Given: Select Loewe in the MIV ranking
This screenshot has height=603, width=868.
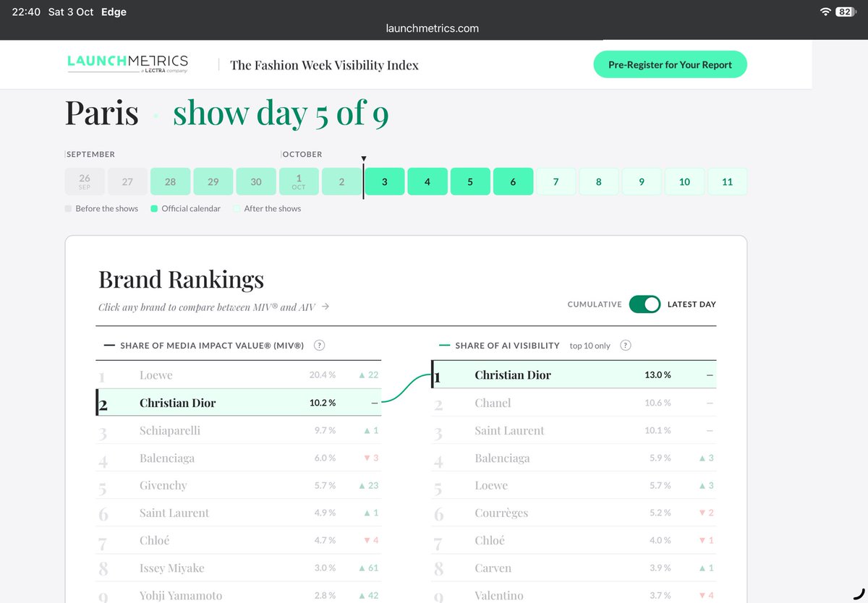Looking at the screenshot, I should [x=239, y=375].
